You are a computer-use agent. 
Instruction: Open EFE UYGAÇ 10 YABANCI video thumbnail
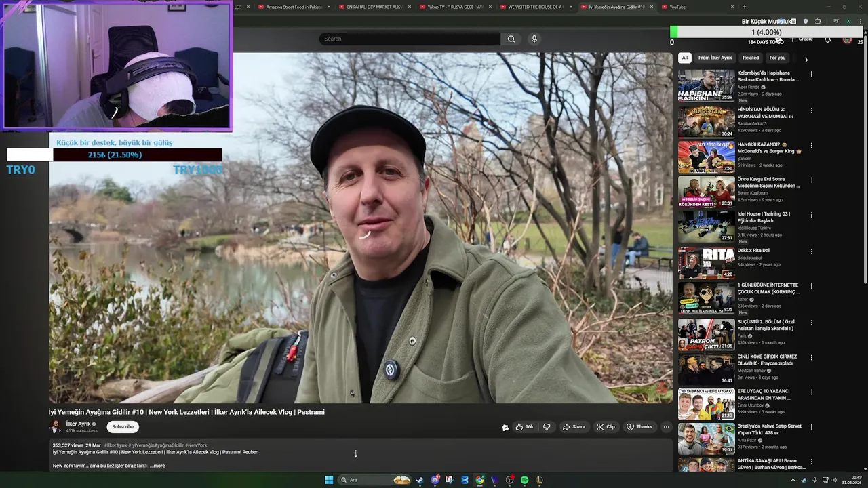[x=706, y=404]
